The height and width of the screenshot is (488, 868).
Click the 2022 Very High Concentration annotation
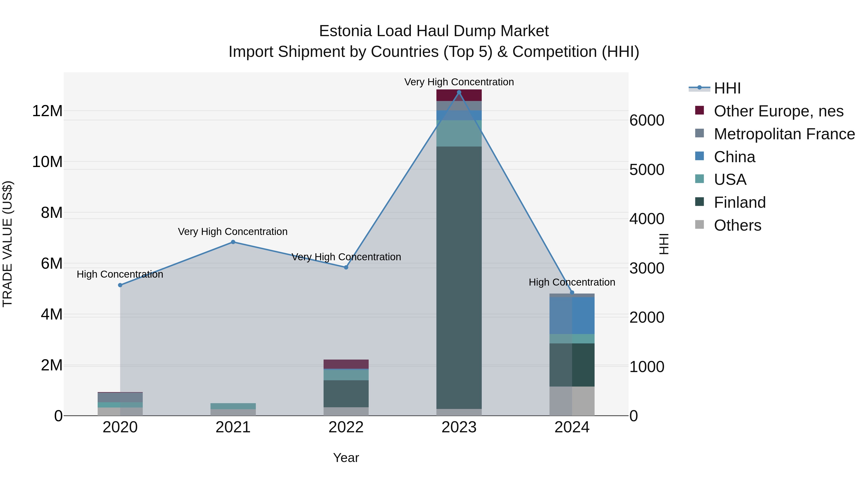(346, 257)
